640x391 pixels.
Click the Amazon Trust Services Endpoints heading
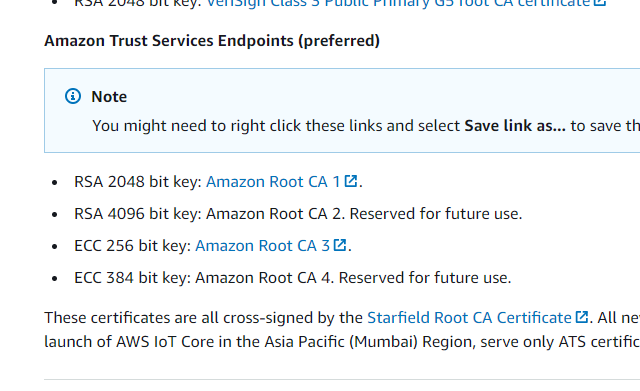tap(212, 41)
